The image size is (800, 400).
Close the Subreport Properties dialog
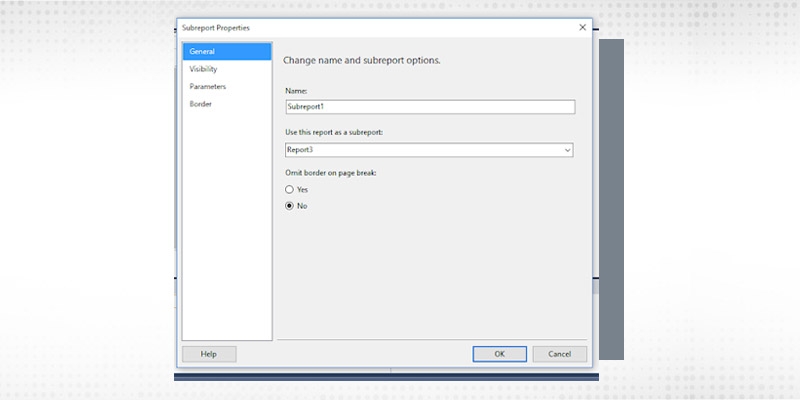tap(582, 27)
